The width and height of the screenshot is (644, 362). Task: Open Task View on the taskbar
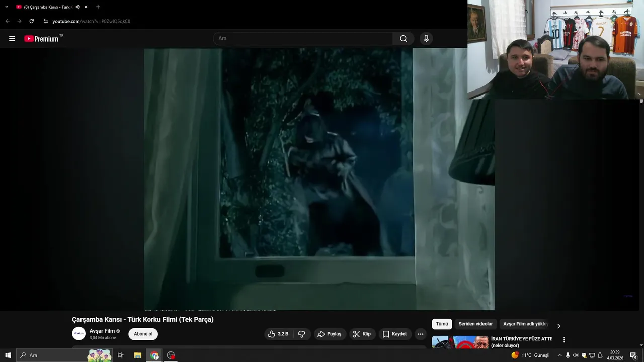point(121,355)
